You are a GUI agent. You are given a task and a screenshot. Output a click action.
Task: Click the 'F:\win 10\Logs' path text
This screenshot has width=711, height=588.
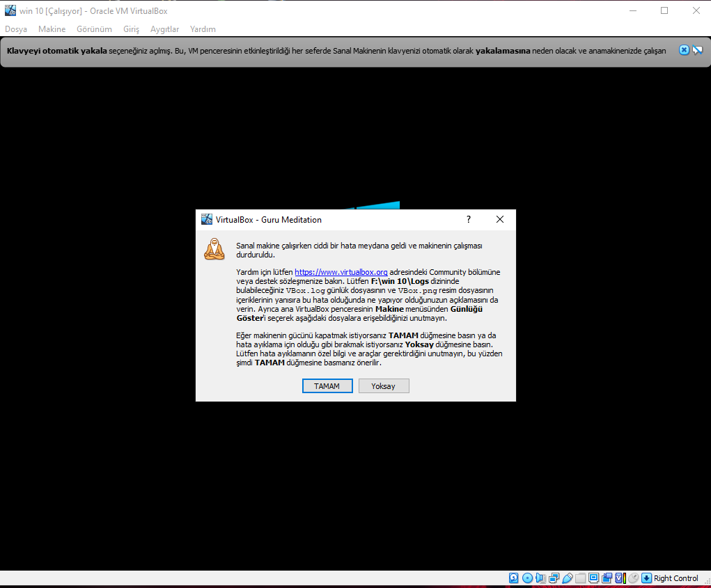tap(400, 281)
